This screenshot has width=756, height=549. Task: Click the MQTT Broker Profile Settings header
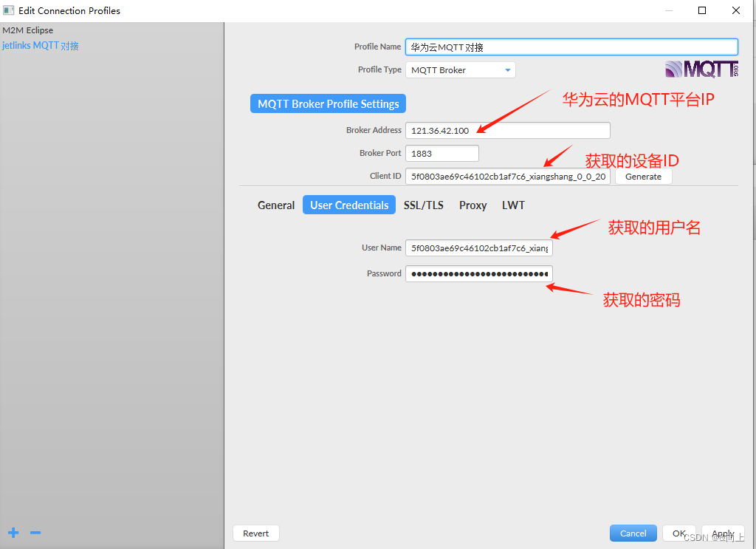point(328,103)
